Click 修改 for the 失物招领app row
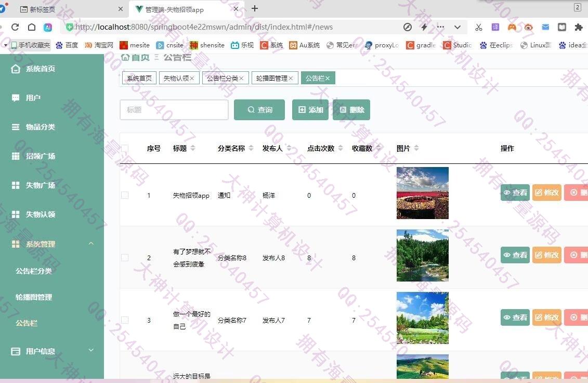 (547, 193)
